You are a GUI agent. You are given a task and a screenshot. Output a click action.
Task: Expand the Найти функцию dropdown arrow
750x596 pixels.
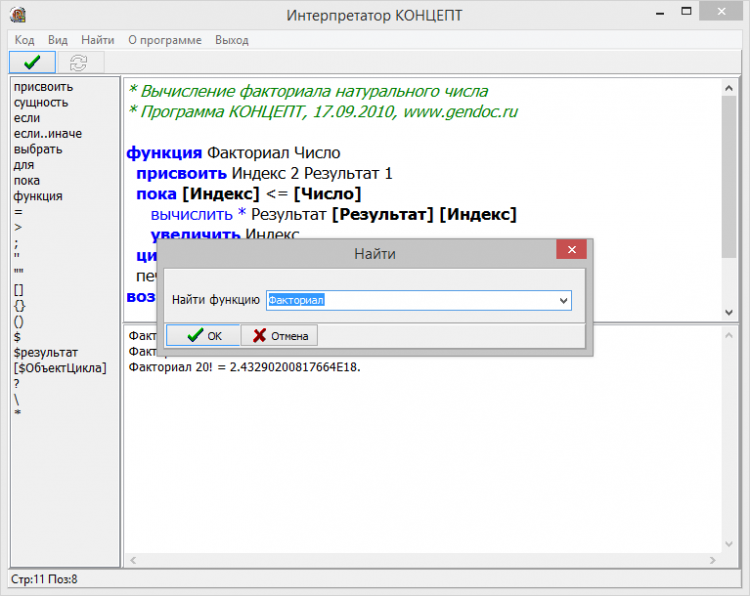tap(563, 300)
